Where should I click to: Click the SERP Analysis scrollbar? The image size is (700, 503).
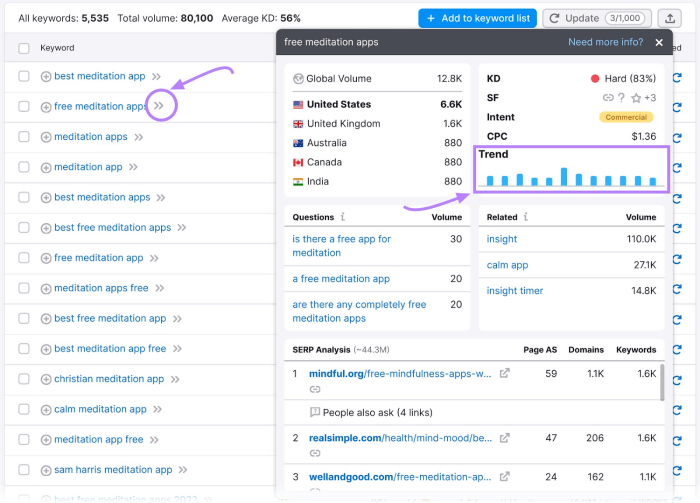(x=662, y=382)
